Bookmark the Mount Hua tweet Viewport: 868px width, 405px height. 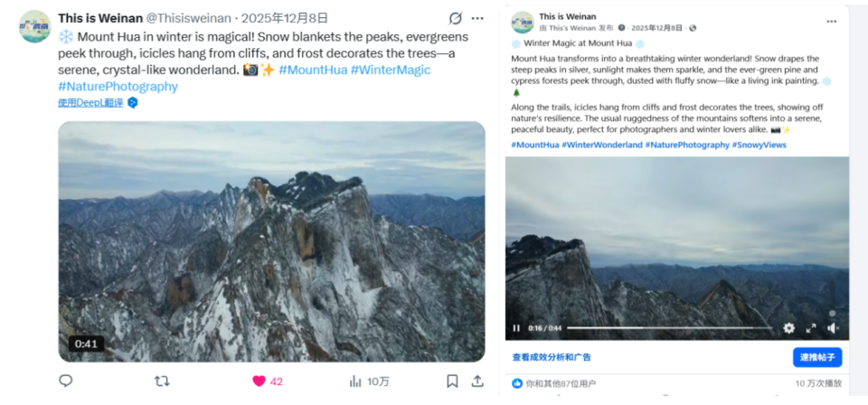[452, 381]
